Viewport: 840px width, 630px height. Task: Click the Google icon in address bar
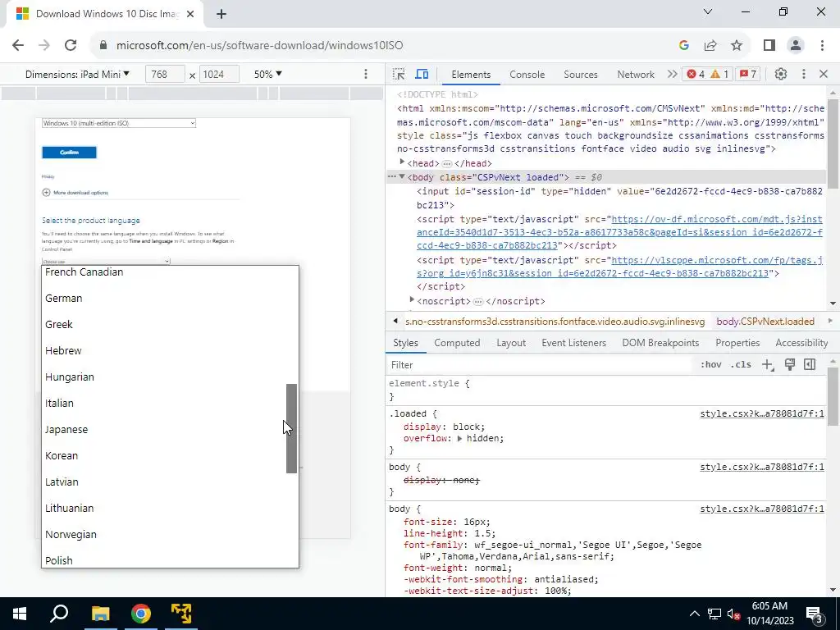(683, 46)
